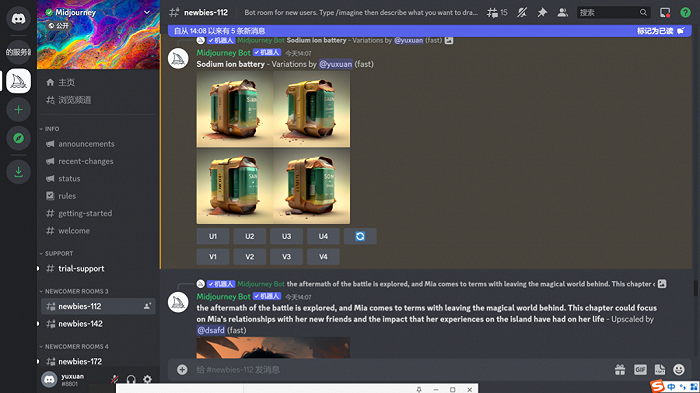Open the partially visible upscaled image
Viewport: 700px width, 393px height.
click(273, 348)
